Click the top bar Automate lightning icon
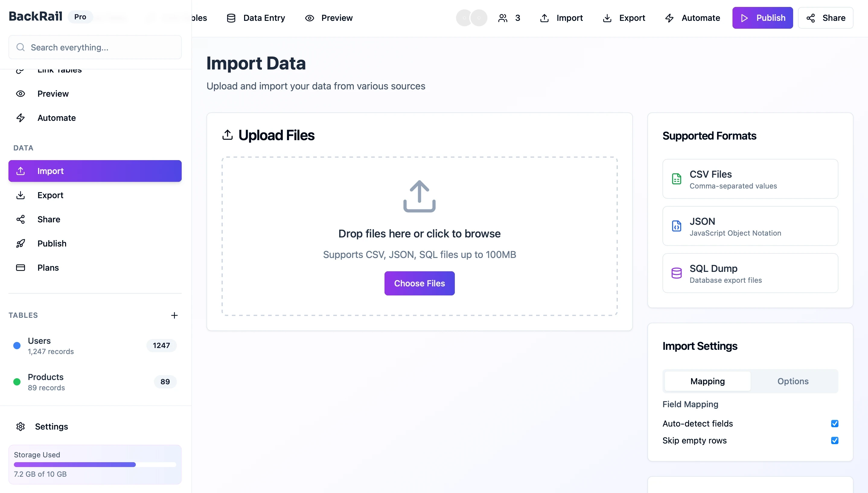 pos(669,18)
